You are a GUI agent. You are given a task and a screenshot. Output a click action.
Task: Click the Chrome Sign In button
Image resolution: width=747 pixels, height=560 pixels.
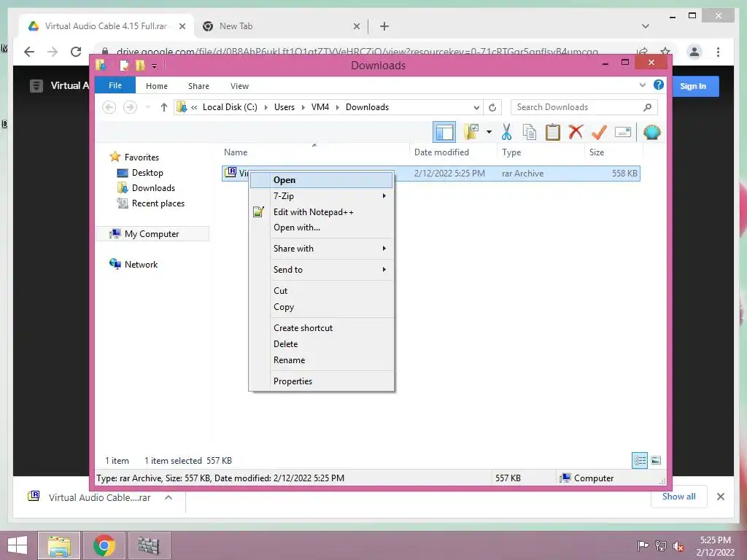click(x=693, y=86)
